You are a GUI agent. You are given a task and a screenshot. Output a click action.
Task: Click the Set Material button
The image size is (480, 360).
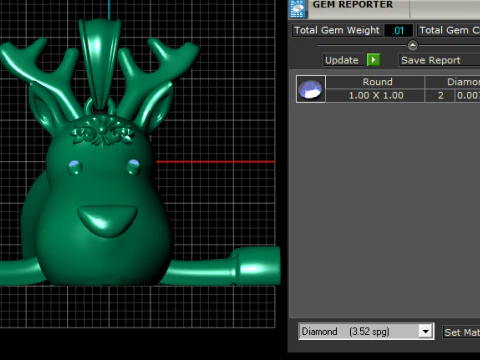(461, 332)
